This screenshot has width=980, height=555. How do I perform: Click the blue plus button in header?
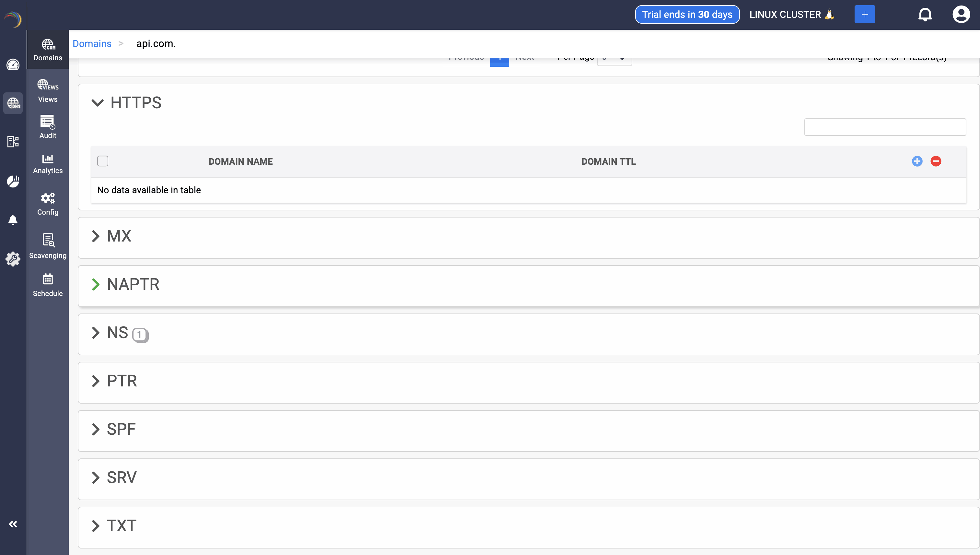click(x=865, y=15)
